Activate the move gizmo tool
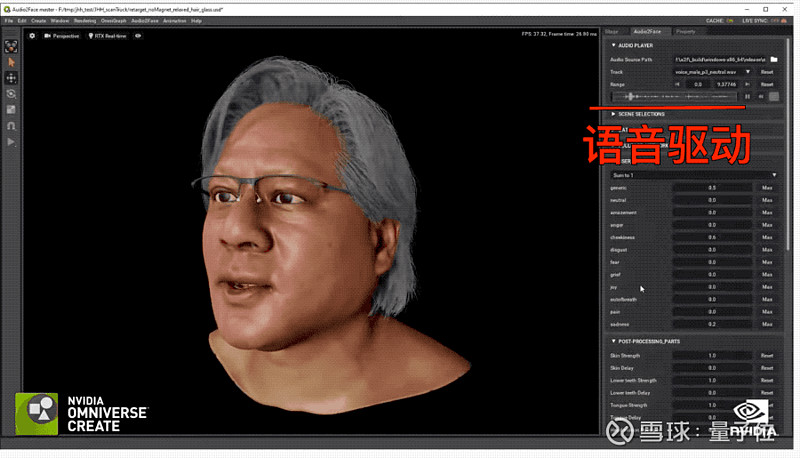The height and width of the screenshot is (458, 800). tap(11, 77)
